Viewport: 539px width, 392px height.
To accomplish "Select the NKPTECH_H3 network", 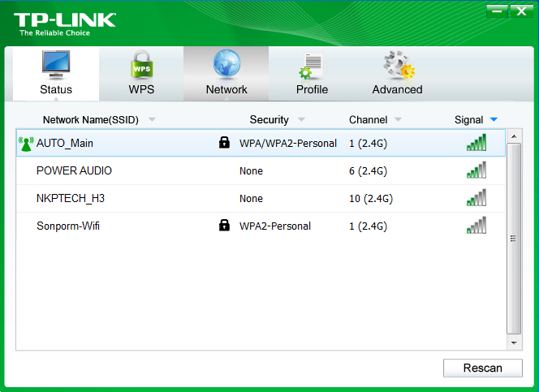I will coord(261,198).
